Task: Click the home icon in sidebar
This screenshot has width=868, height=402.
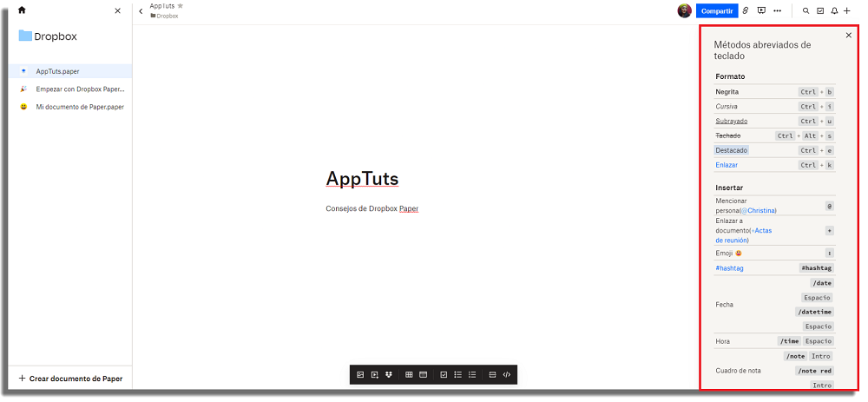Action: coord(23,10)
